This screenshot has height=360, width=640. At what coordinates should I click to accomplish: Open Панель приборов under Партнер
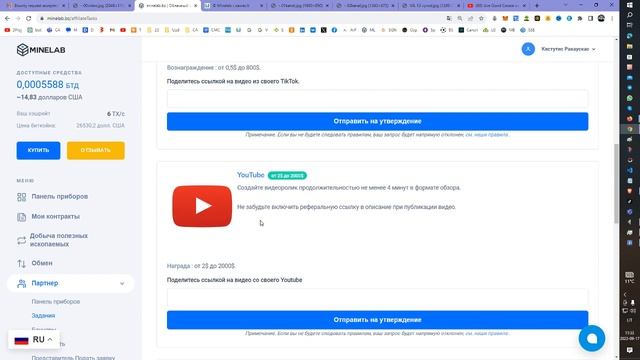pyautogui.click(x=56, y=302)
